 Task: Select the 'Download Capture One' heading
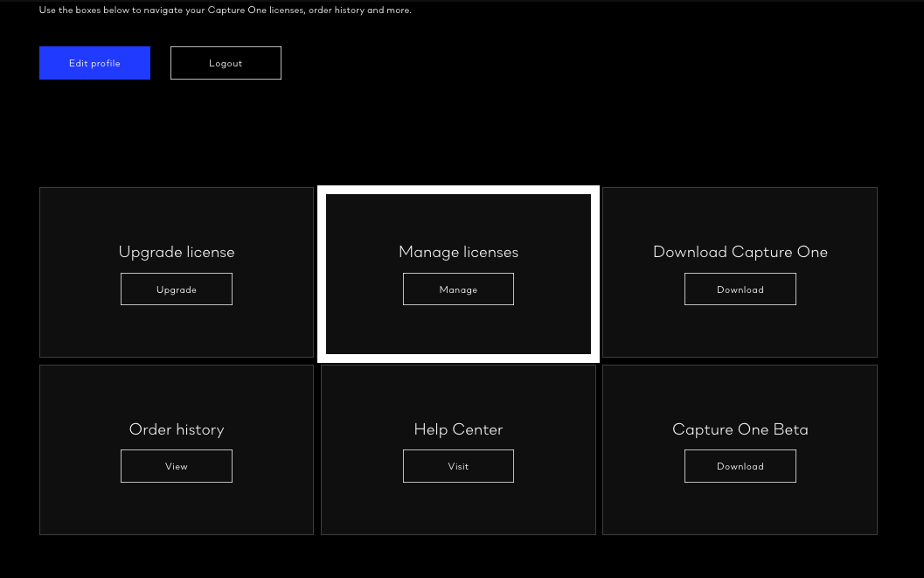740,252
